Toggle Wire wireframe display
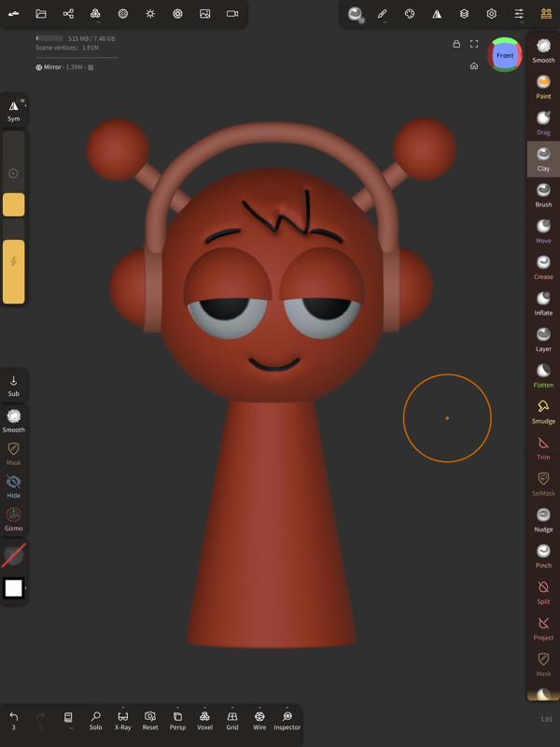Screen dimensions: 560x747 click(259, 720)
